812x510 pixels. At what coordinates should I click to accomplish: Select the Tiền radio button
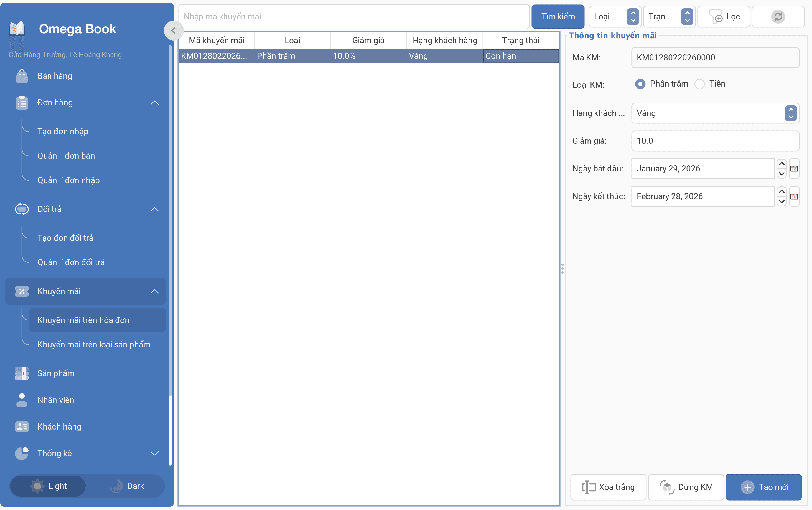pyautogui.click(x=699, y=84)
